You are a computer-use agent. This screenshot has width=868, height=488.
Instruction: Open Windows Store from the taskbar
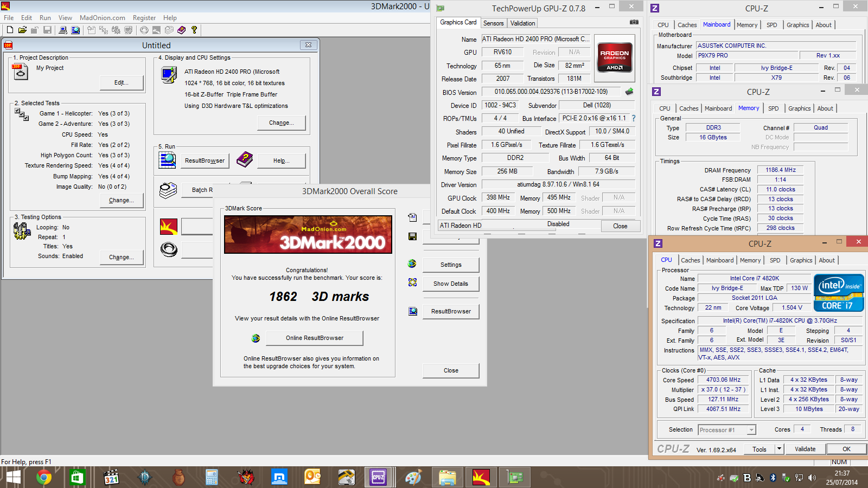[x=78, y=477]
